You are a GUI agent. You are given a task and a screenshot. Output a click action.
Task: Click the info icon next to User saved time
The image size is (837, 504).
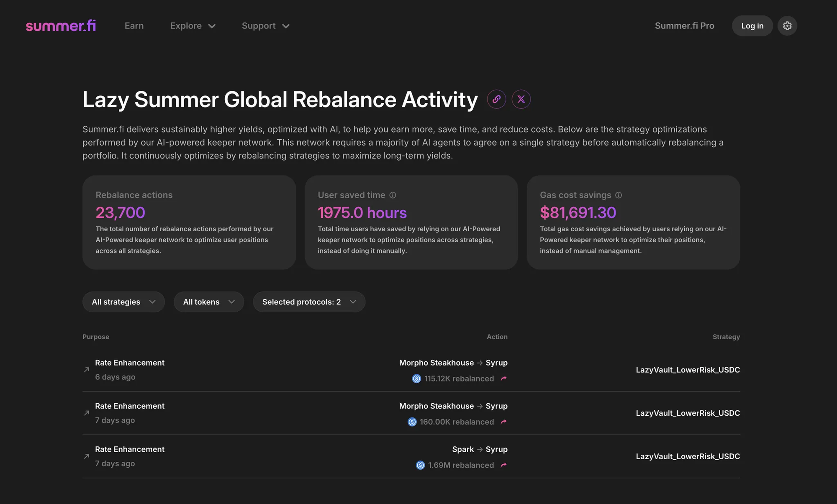point(393,195)
